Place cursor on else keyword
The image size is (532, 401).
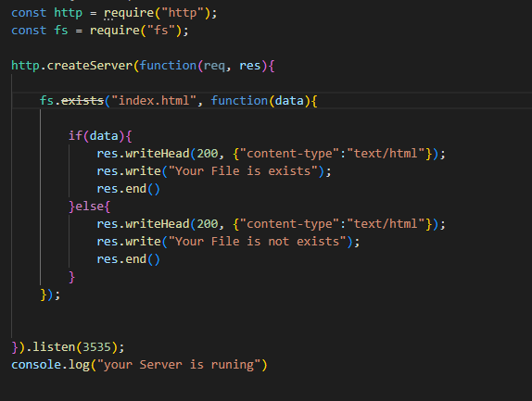[90, 207]
